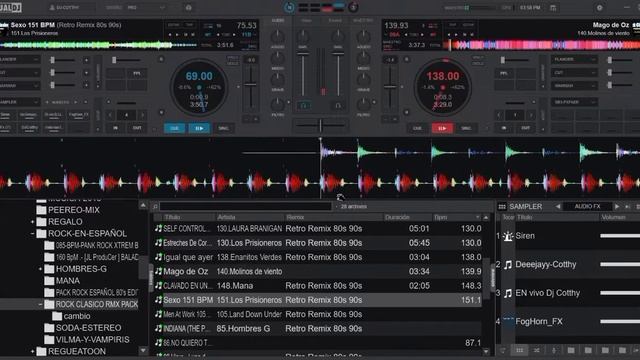Viewport: 640px width, 360px height.
Task: Turn the right channel filter knob
Action: click(x=363, y=104)
